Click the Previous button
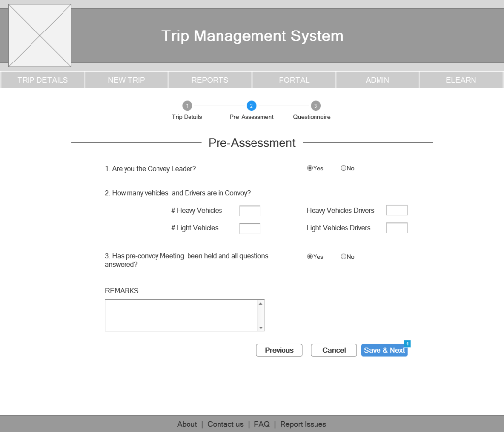 pyautogui.click(x=279, y=350)
